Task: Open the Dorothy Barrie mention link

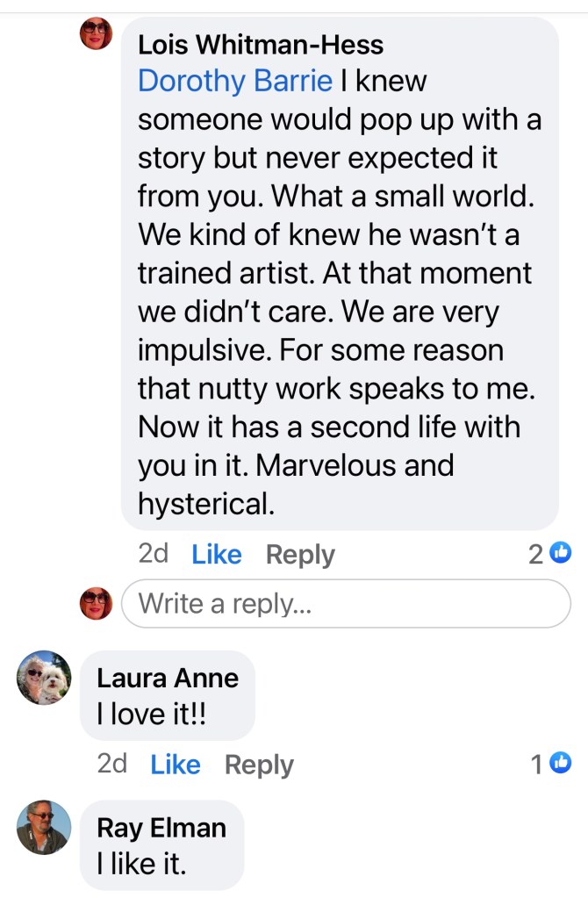Action: click(235, 82)
